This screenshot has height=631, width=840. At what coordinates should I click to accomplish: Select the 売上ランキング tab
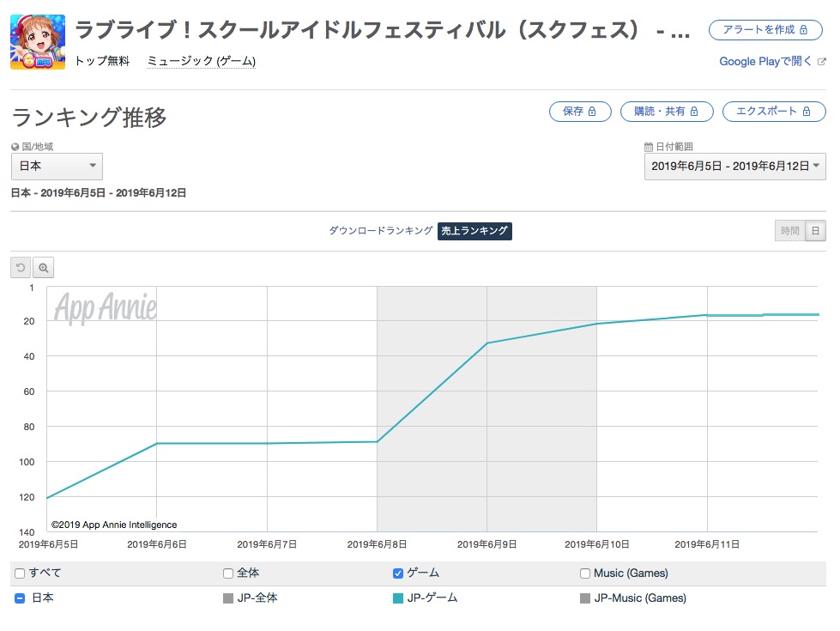coord(474,231)
